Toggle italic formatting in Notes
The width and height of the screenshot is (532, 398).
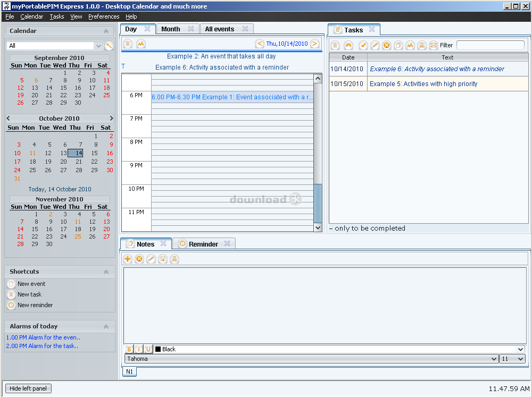[139, 349]
